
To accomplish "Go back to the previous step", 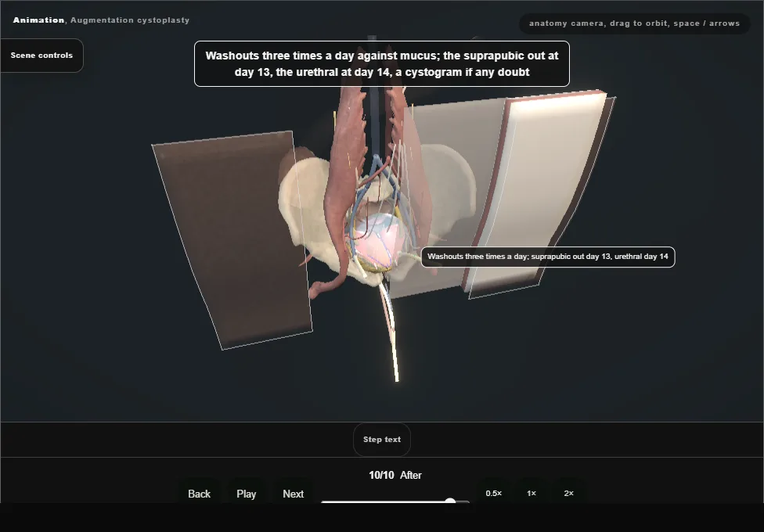I will tap(200, 494).
